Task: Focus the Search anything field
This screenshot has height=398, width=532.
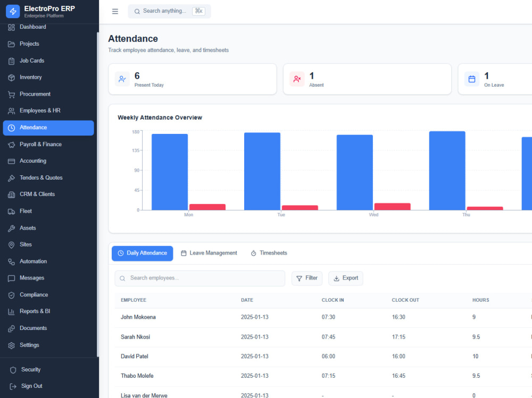Action: (169, 11)
